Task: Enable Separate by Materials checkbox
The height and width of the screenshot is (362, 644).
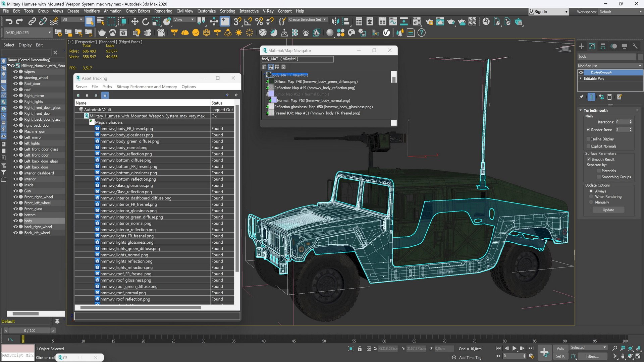Action: coord(599,171)
